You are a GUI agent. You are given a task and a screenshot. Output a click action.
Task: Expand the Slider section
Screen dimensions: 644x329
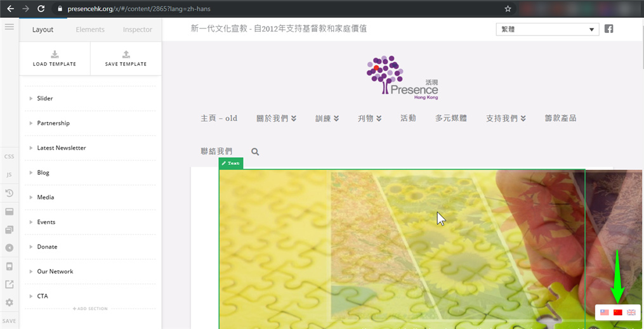(x=45, y=98)
